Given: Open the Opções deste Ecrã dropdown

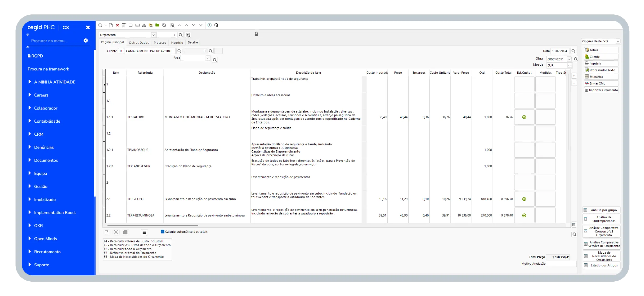Looking at the screenshot, I should [x=618, y=41].
